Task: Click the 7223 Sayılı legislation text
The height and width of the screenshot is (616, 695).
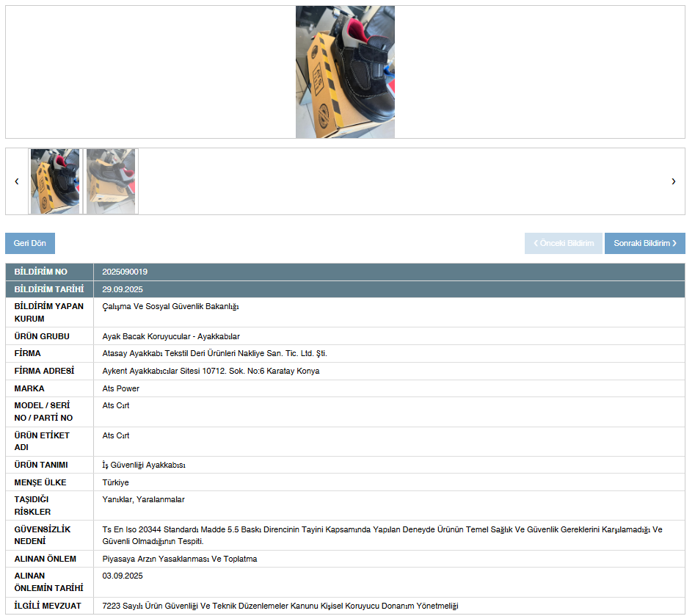Action: 280,606
